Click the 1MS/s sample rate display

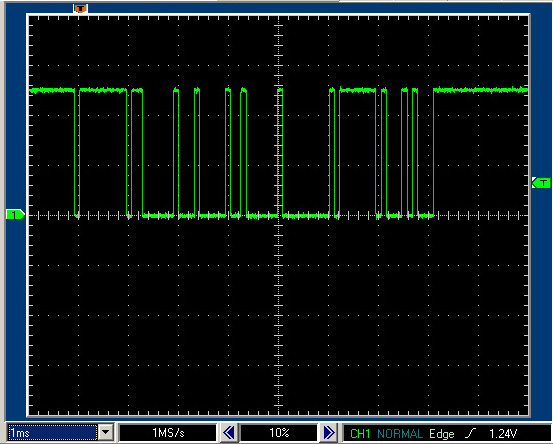[168, 433]
